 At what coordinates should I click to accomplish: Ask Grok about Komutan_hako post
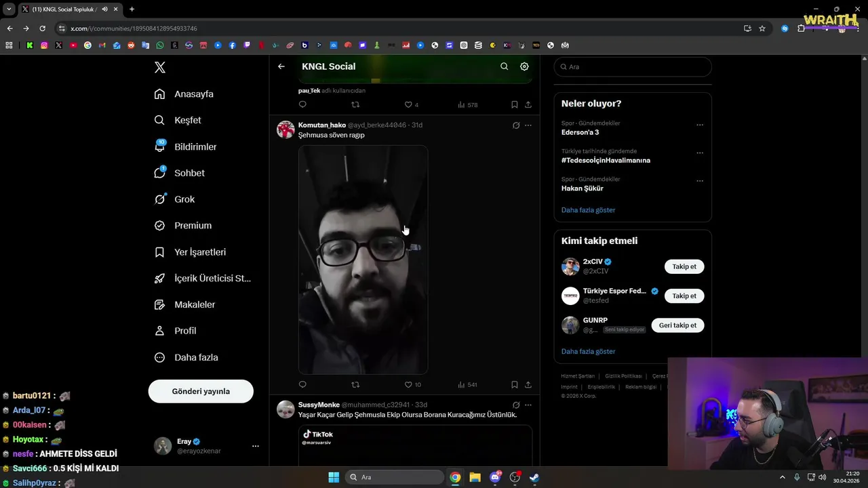pyautogui.click(x=516, y=125)
